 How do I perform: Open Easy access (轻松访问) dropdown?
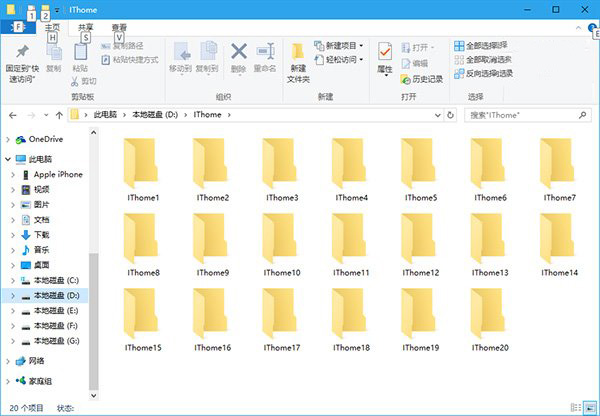click(x=339, y=60)
